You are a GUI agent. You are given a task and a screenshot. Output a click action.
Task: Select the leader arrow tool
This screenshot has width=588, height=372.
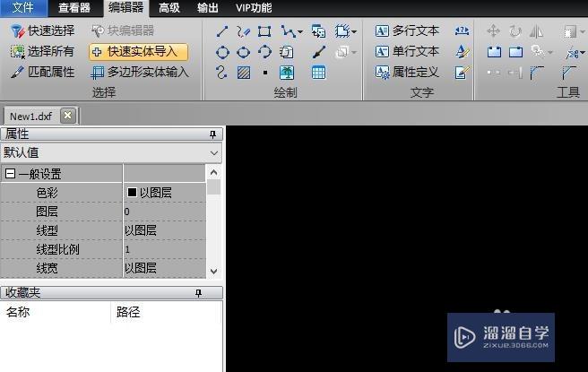[319, 52]
